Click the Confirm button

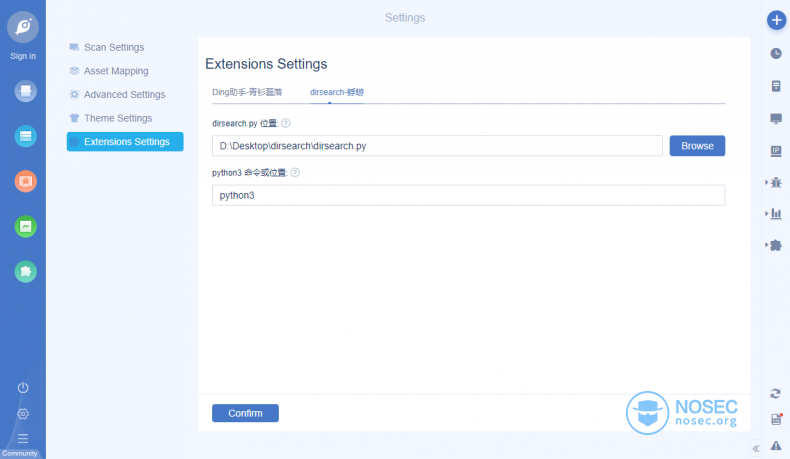(x=245, y=413)
